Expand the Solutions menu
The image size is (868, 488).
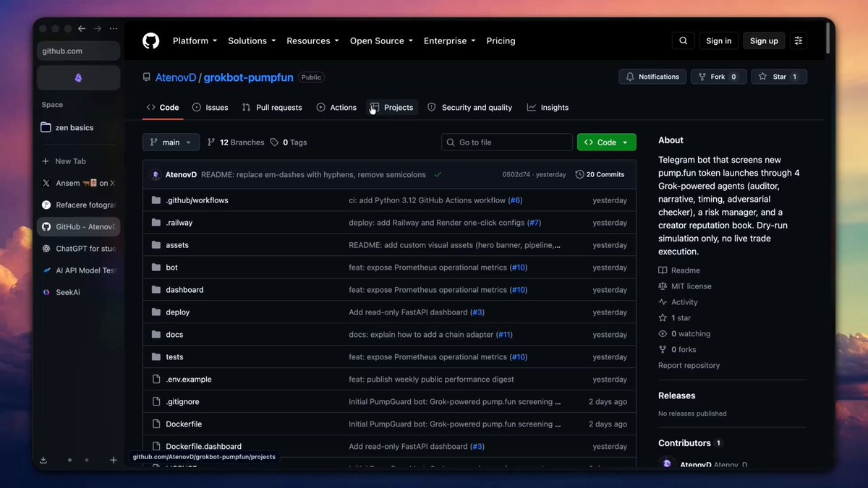[x=251, y=41]
